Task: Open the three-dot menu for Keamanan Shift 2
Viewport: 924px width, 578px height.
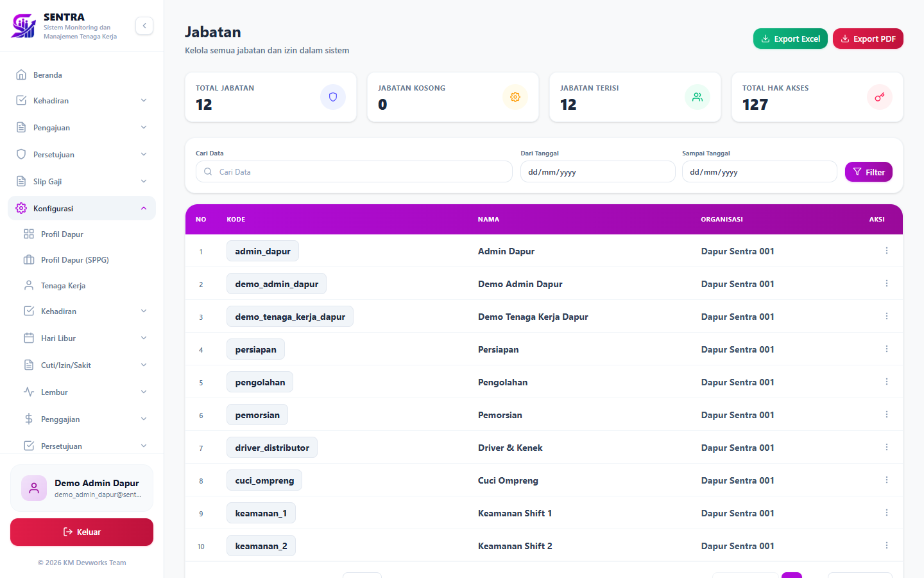Action: [x=887, y=546]
